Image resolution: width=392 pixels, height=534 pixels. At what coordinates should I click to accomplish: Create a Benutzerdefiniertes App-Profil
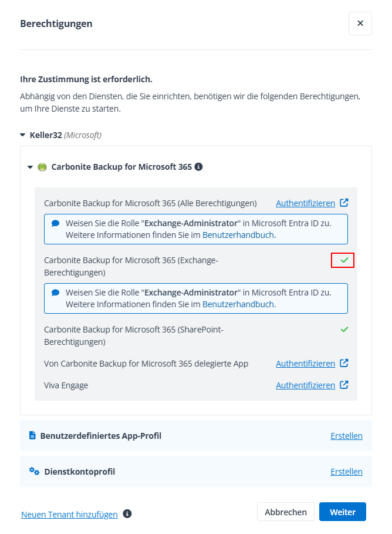(x=346, y=436)
